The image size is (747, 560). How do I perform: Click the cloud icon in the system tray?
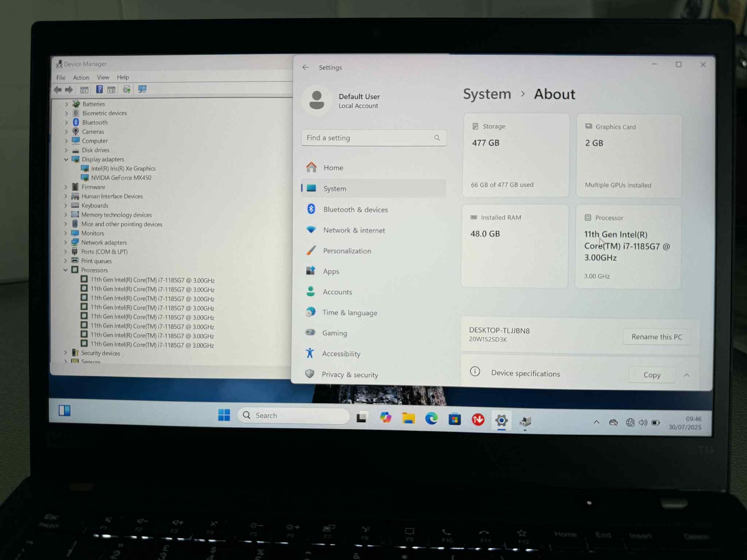click(613, 422)
